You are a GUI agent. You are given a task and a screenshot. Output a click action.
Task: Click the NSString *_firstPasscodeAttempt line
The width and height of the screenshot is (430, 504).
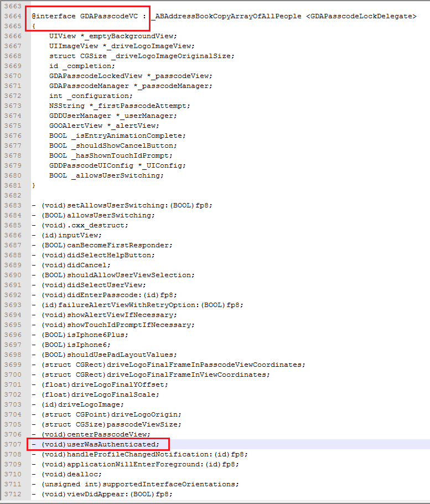[120, 106]
